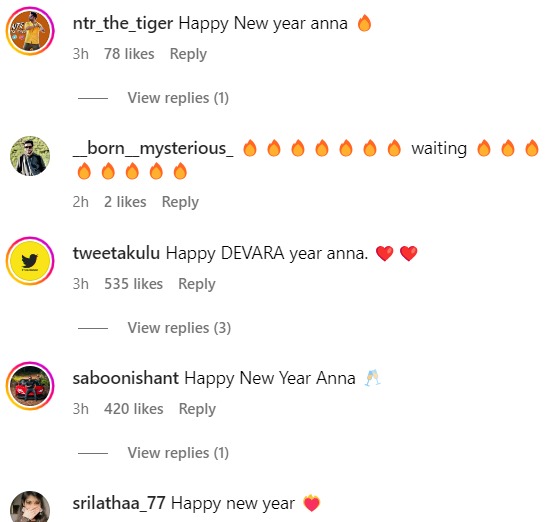
Task: Open ntr_the_tiger username link
Action: point(123,24)
